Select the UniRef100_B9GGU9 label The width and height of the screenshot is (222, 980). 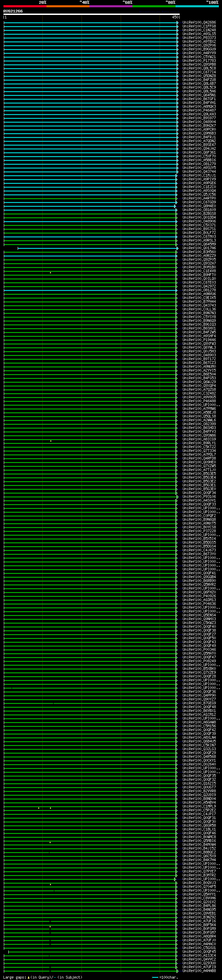[199, 49]
